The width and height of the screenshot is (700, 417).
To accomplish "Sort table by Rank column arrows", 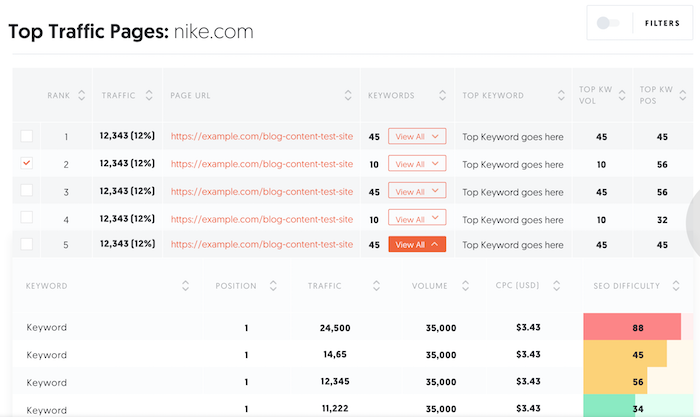I will click(x=81, y=95).
